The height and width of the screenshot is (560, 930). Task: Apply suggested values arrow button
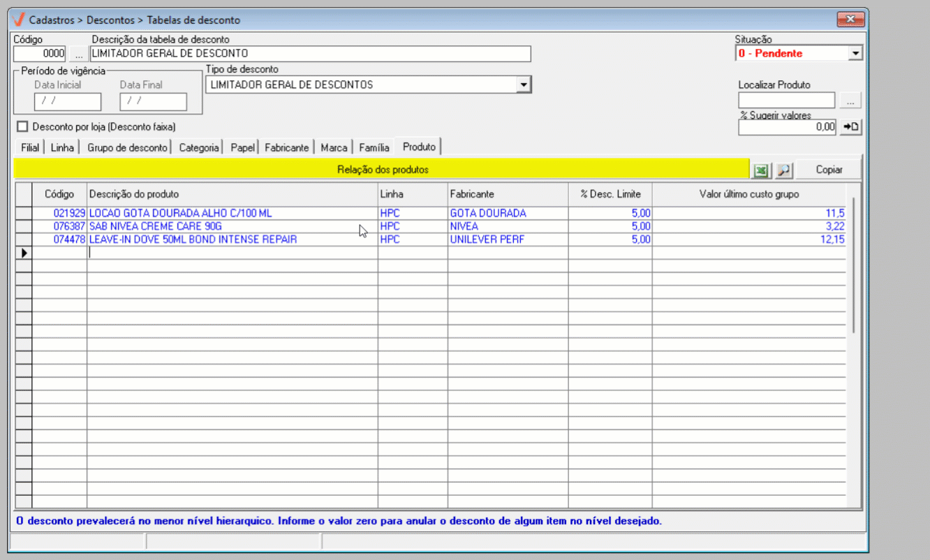pos(850,127)
